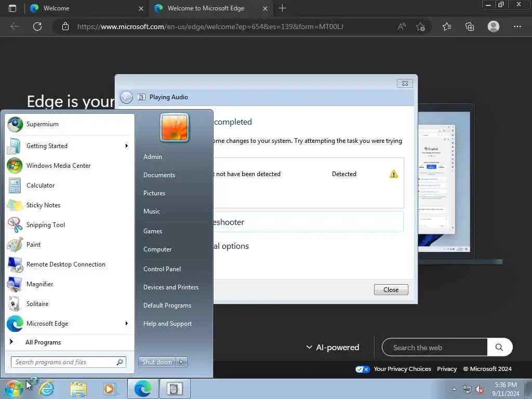Open Sticky Notes
This screenshot has width=532, height=399.
pyautogui.click(x=70, y=205)
